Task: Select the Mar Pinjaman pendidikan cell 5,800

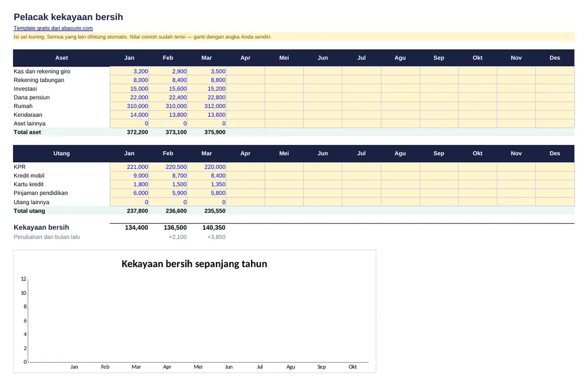Action: tap(207, 193)
